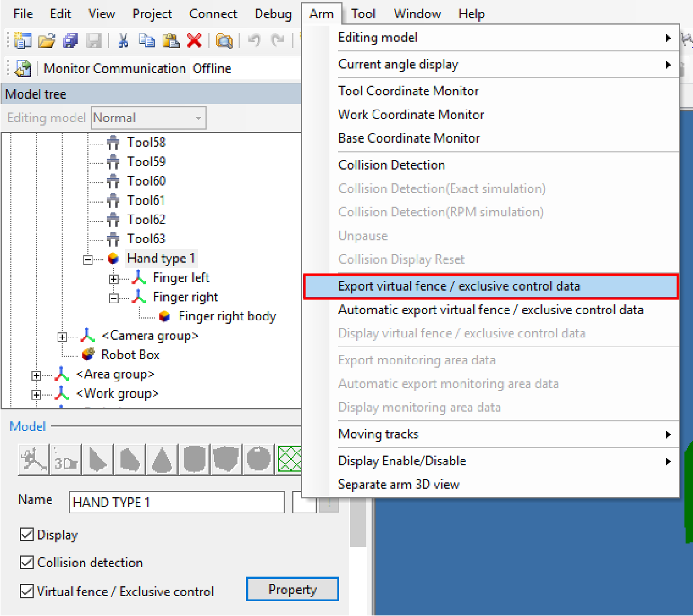Screen dimensions: 693x616
Task: Open the Moving tracks submenu
Action: pyautogui.click(x=378, y=434)
